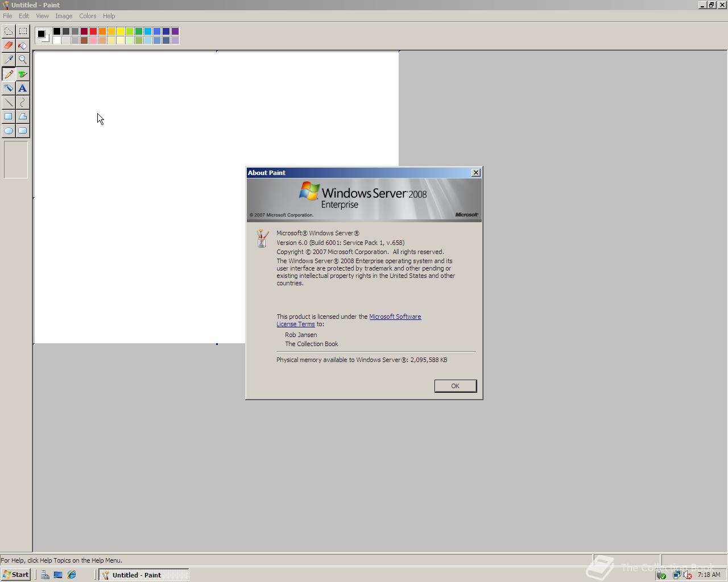The width and height of the screenshot is (728, 582).
Task: Pick the black color swatch
Action: coord(57,31)
